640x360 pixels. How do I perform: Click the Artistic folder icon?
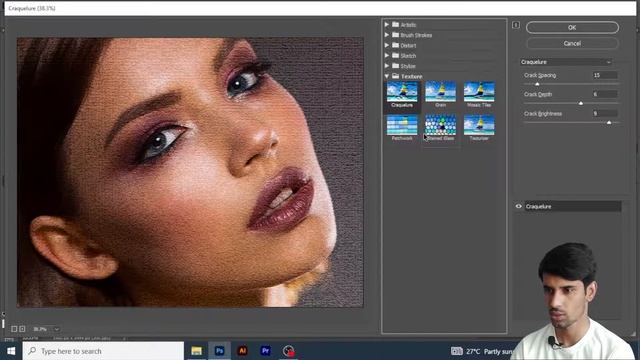tap(396, 24)
